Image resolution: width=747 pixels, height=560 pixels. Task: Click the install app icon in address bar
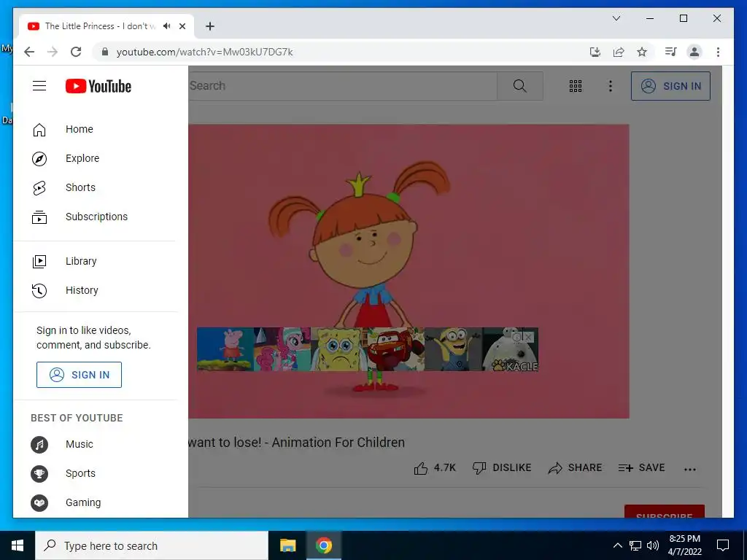point(595,52)
